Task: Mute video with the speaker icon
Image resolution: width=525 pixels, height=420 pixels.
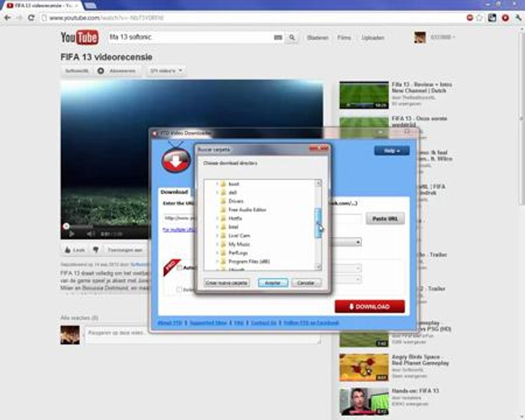Action: [90, 234]
